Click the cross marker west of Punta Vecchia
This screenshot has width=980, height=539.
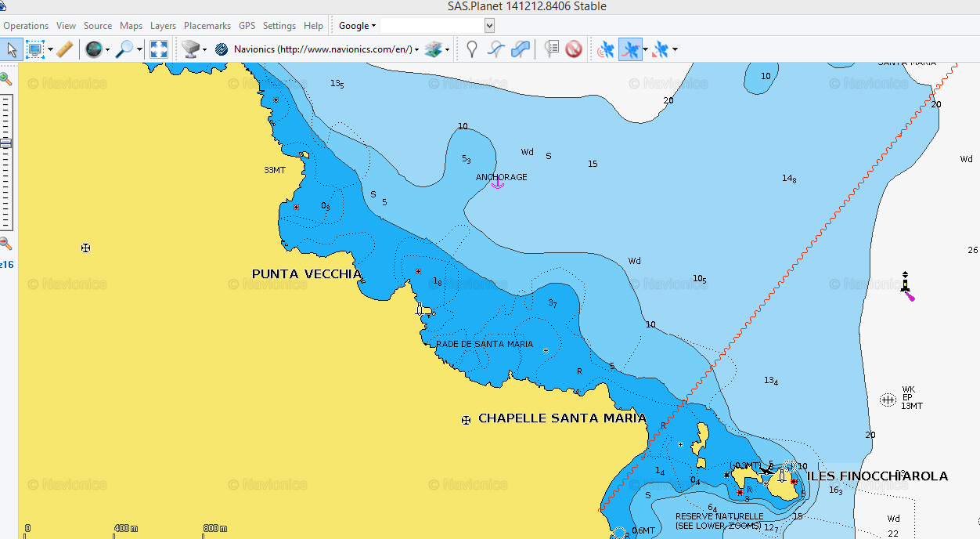click(86, 248)
